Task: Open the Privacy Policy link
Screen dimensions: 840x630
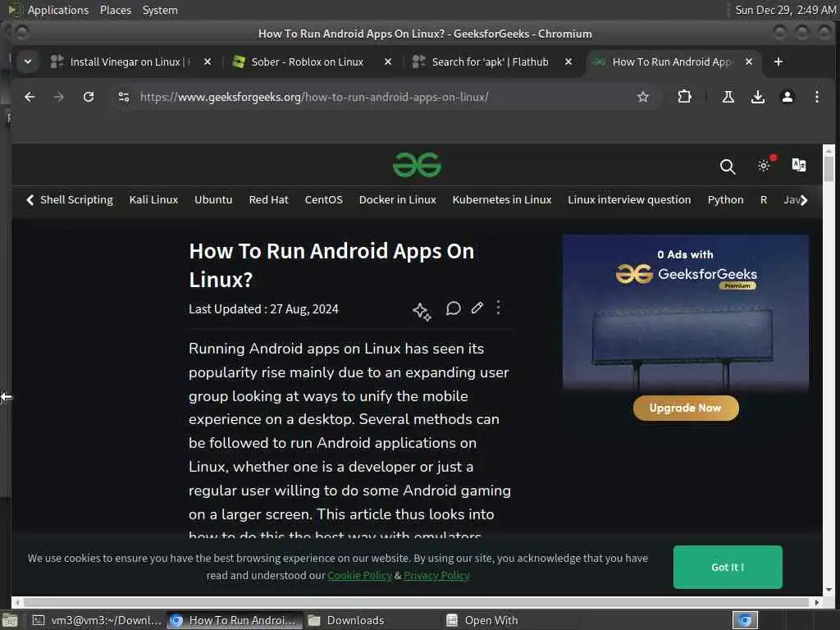Action: [436, 575]
